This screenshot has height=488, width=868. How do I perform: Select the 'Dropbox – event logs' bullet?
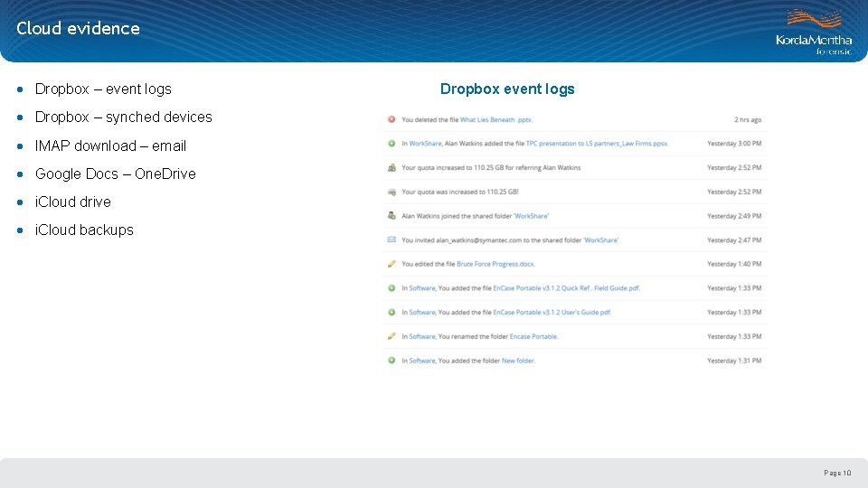pos(103,89)
